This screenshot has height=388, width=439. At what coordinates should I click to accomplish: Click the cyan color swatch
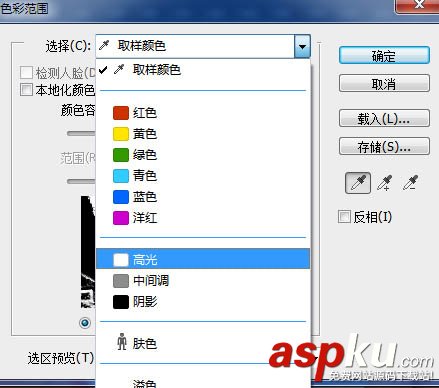(x=121, y=176)
